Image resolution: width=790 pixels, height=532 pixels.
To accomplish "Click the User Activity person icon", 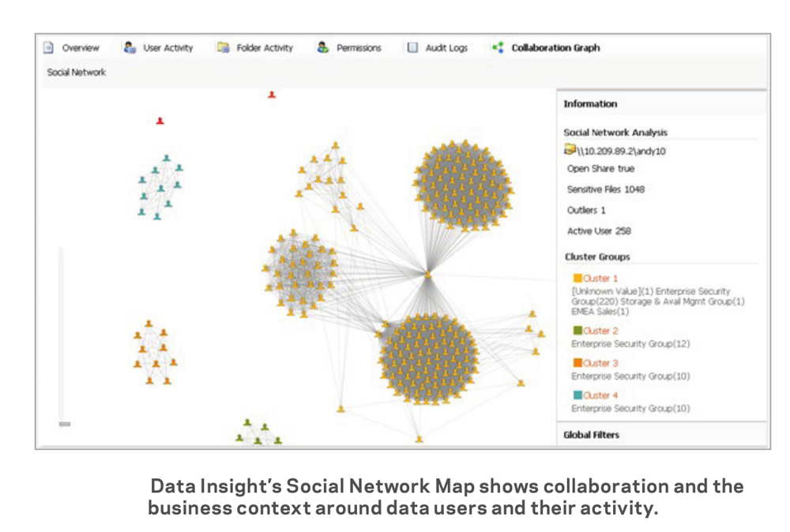I will point(130,47).
